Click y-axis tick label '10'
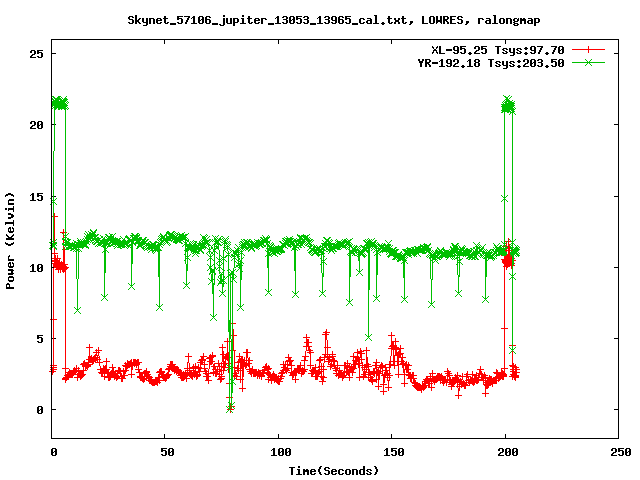The height and width of the screenshot is (480, 640). pos(36,268)
